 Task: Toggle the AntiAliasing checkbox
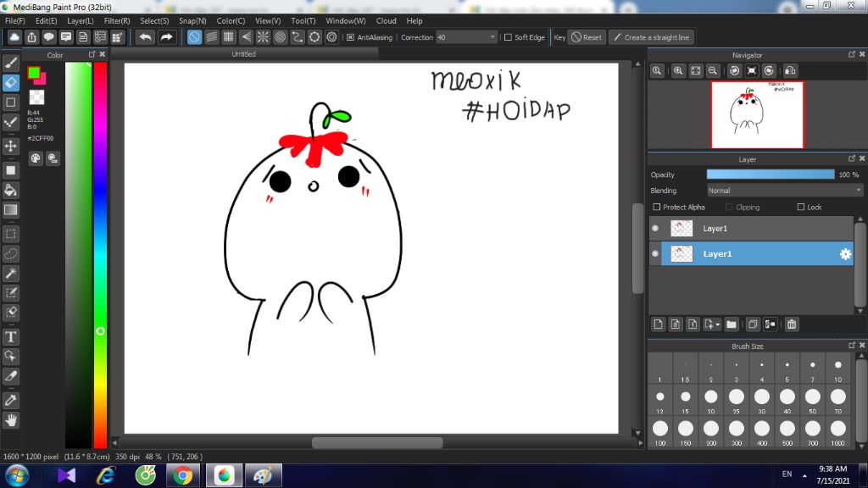pyautogui.click(x=350, y=37)
